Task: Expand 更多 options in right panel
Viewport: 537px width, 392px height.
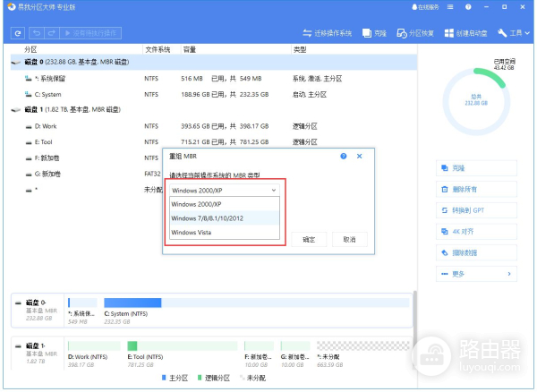Action: (476, 274)
